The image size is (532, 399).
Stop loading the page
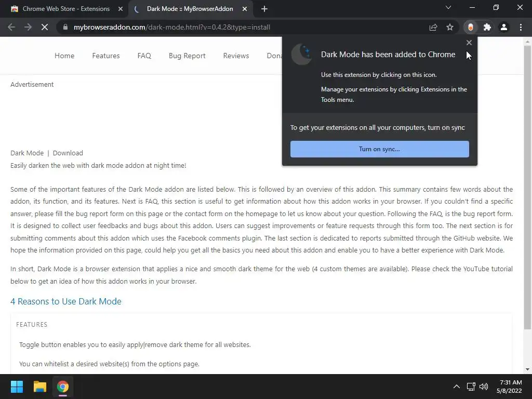pyautogui.click(x=45, y=27)
